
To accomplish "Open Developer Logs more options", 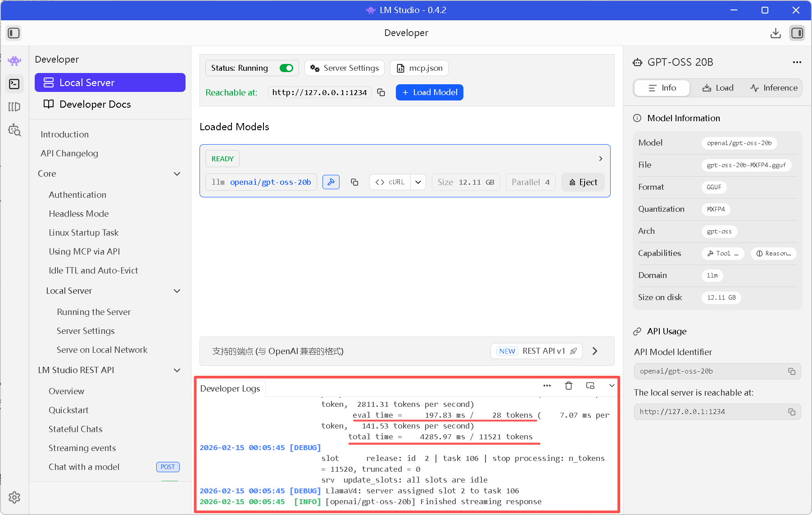I will coord(547,386).
